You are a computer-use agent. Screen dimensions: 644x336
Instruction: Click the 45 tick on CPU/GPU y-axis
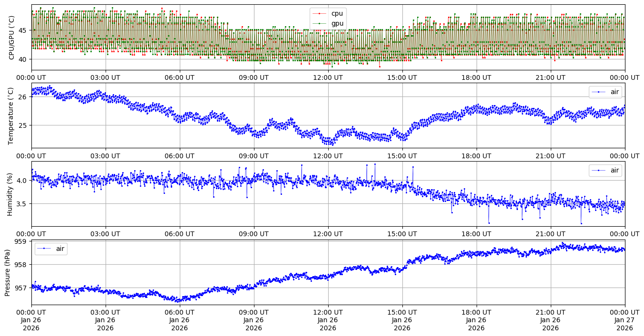23,30
